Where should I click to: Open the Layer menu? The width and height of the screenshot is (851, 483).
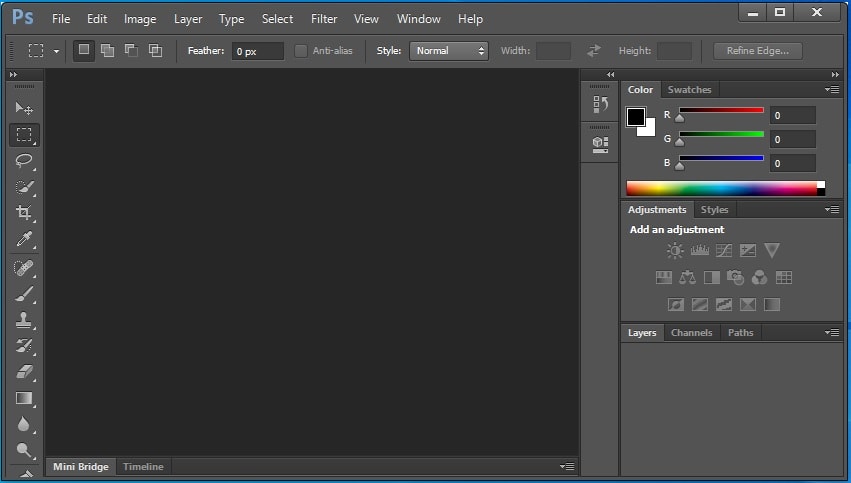coord(188,19)
